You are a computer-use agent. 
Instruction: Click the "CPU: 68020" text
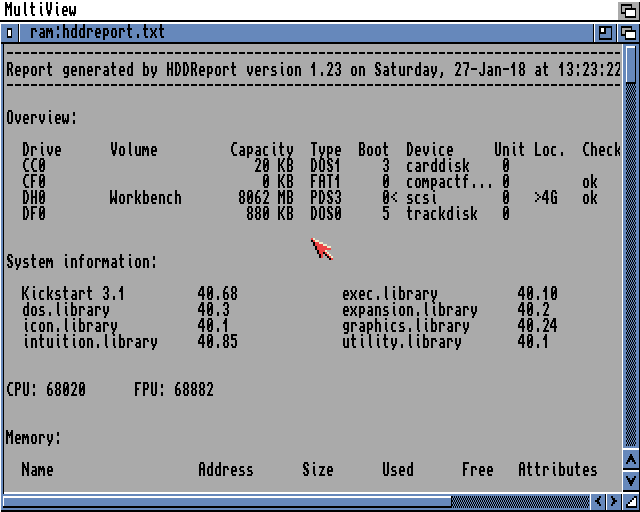pyautogui.click(x=49, y=390)
